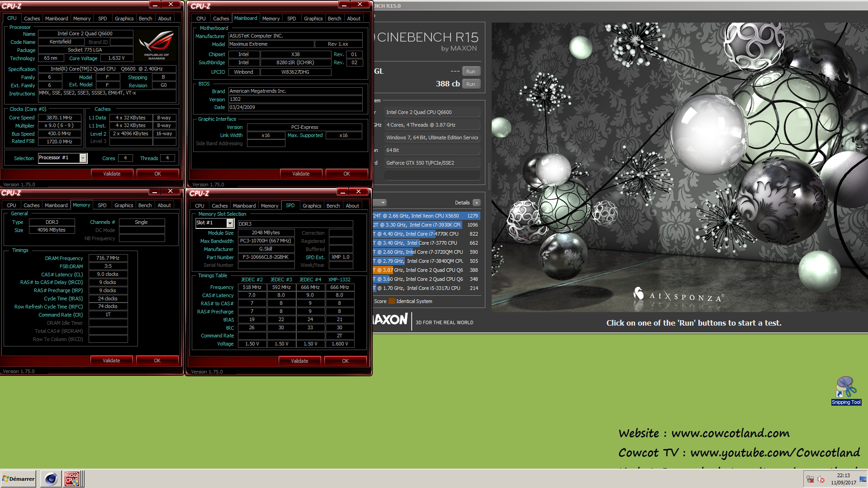Click OK in the Mainboard window
The width and height of the screenshot is (868, 488).
pos(346,174)
